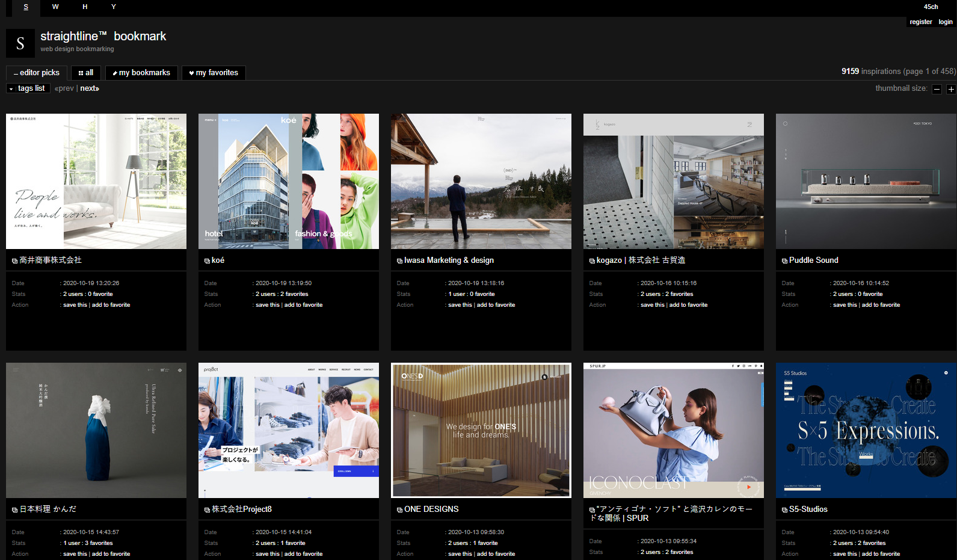957x560 pixels.
Task: Click the link icon beside Puddle Sound
Action: [784, 261]
